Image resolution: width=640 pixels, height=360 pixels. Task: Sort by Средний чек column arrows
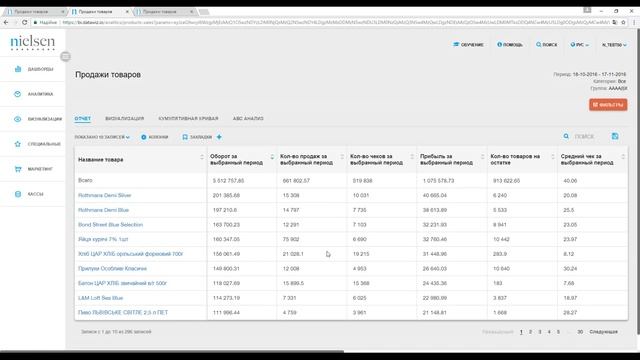tap(623, 157)
